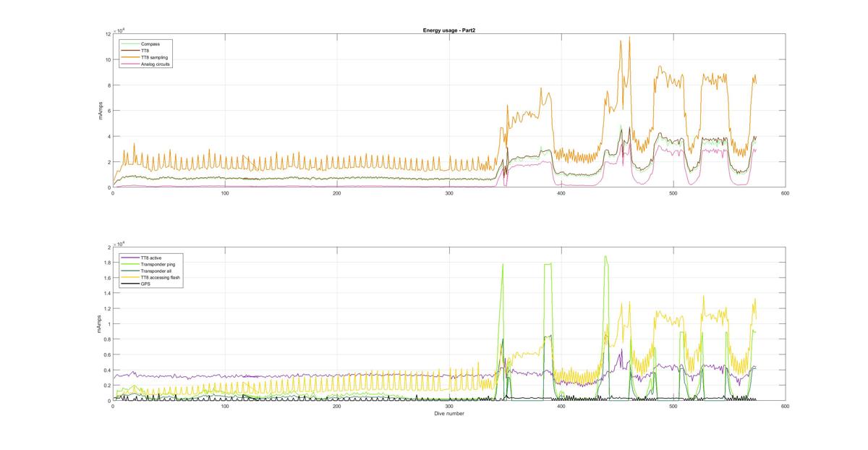Click the purple TT8 active legend line sample

[x=131, y=258]
